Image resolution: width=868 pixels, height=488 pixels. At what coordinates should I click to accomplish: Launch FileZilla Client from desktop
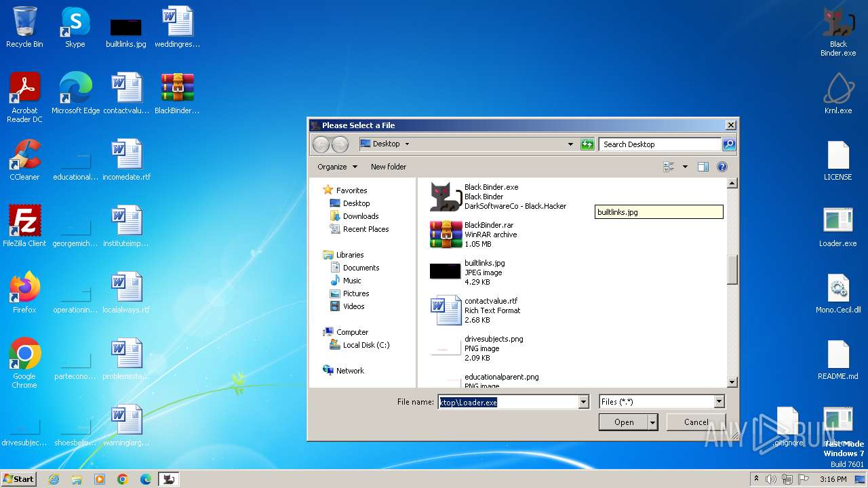point(24,226)
